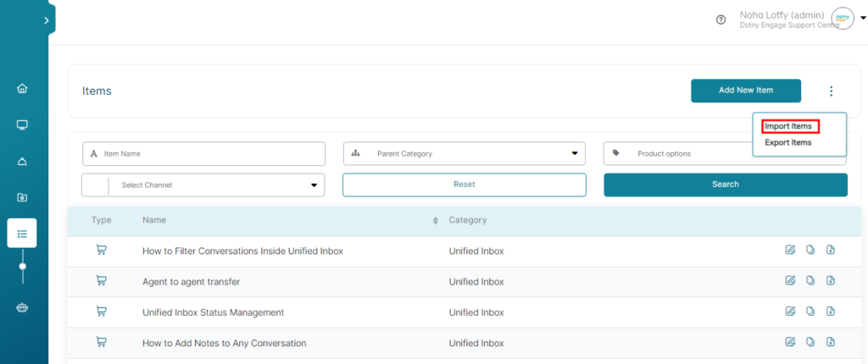The width and height of the screenshot is (868, 364).
Task: Click the Add New Item button
Action: (746, 91)
